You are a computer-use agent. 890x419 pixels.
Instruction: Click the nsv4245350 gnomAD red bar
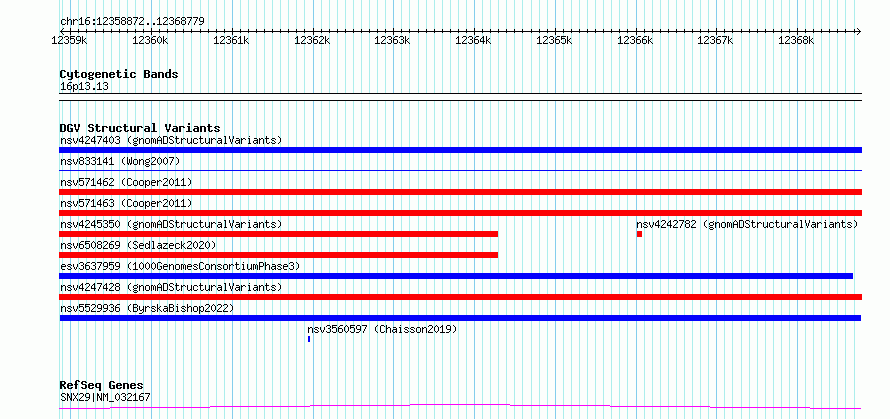click(278, 234)
